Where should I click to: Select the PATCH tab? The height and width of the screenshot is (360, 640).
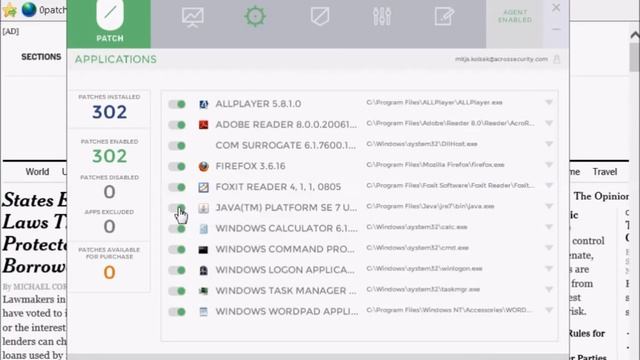pos(109,24)
